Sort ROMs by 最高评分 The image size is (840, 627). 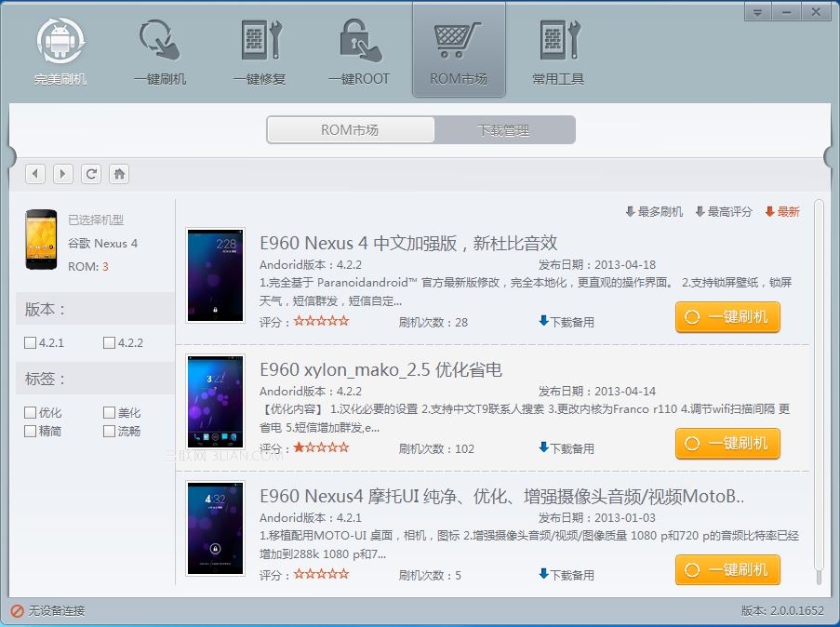click(724, 212)
